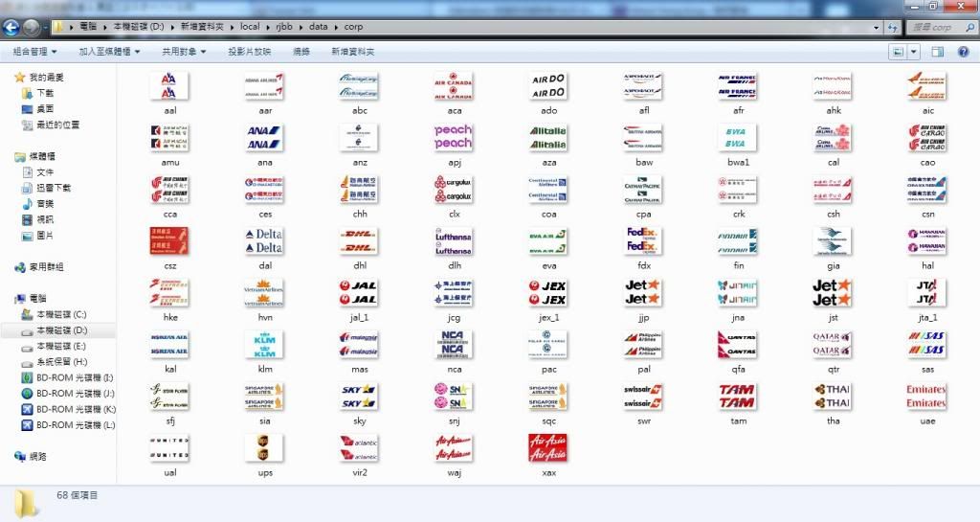The width and height of the screenshot is (980, 522).
Task: Open 本機磁碟 (C:) drive
Action: (x=55, y=314)
